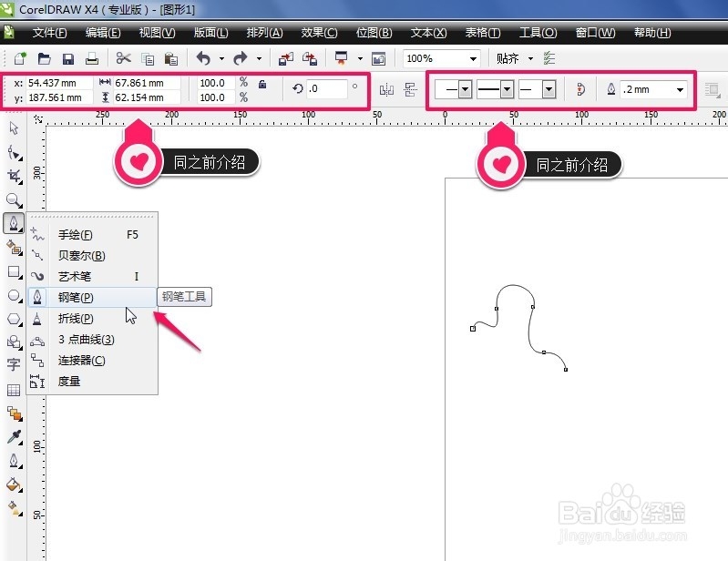Select the Table tool
The image size is (728, 561).
[x=14, y=390]
